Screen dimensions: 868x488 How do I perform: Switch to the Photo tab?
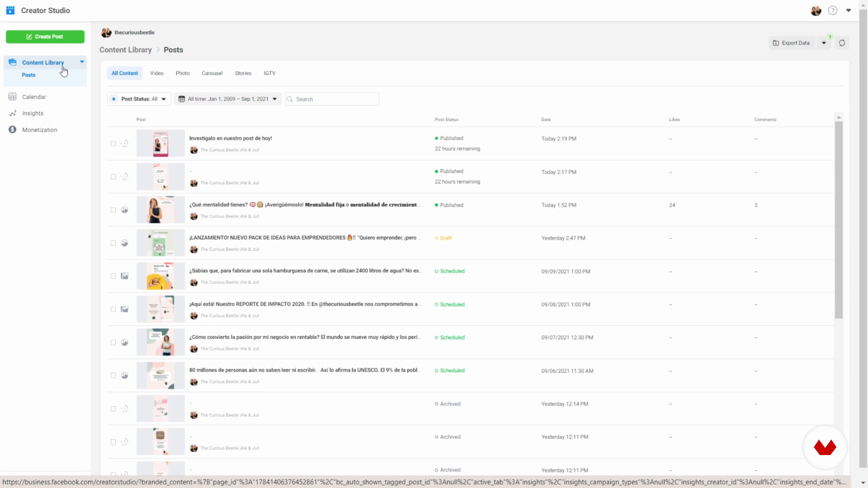pyautogui.click(x=183, y=73)
